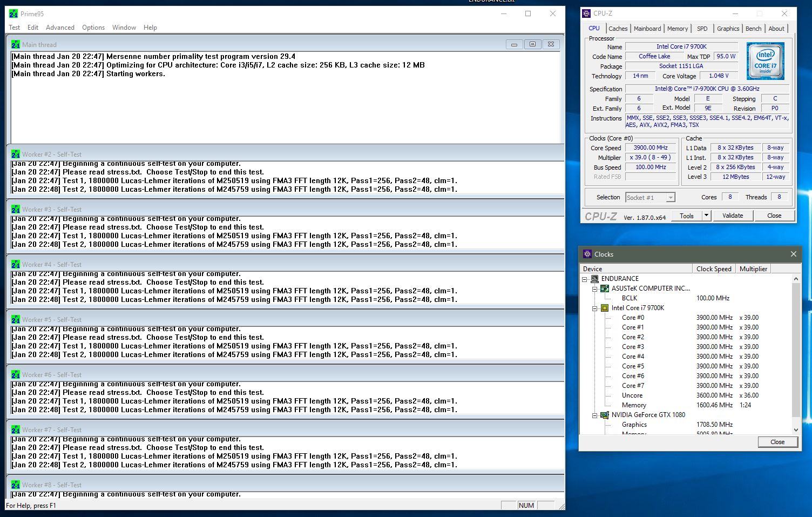812x517 pixels.
Task: Switch to the Graphics tab in CPU-Z
Action: point(728,29)
